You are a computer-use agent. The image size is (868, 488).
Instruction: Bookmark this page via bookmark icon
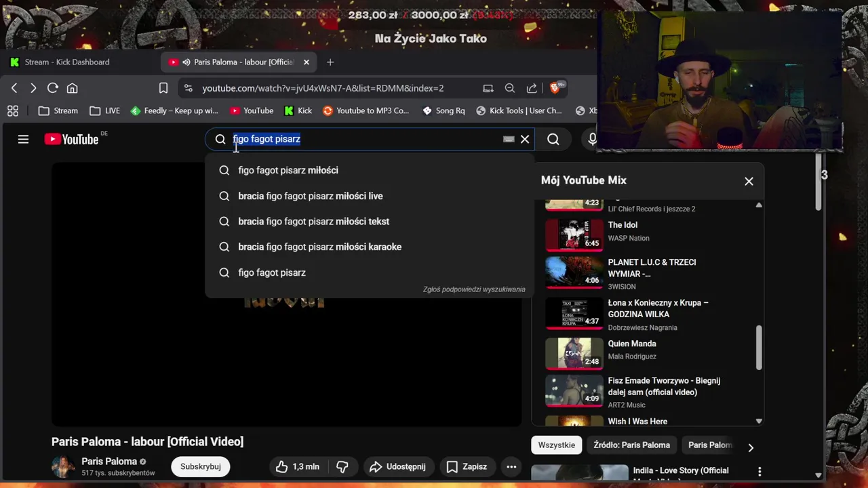coord(163,88)
